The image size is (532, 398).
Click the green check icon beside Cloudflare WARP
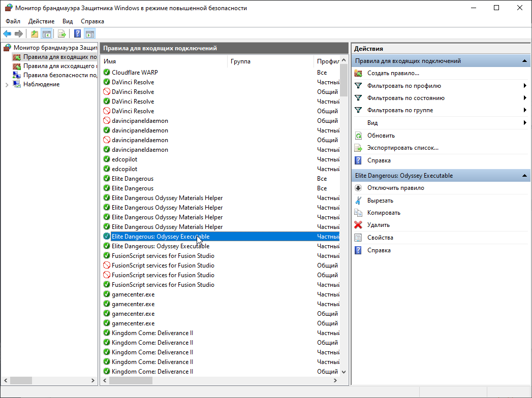click(x=107, y=72)
